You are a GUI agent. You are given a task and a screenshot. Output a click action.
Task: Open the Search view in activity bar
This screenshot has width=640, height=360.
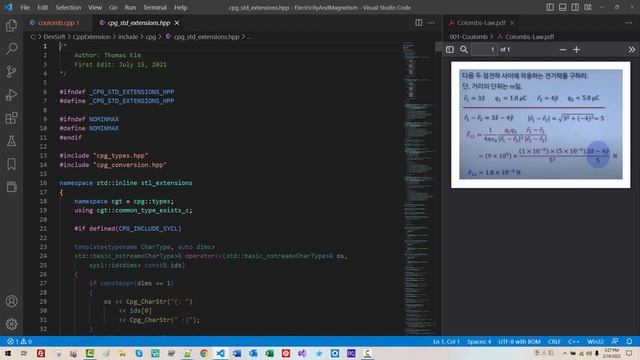point(11,49)
